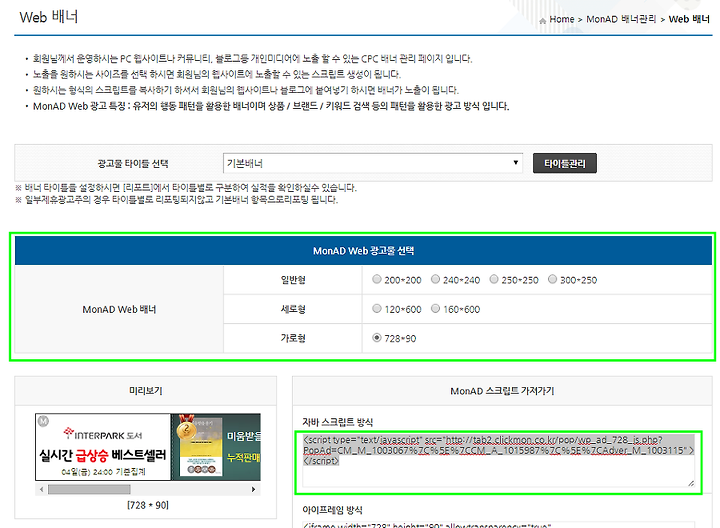Click the preview horizontal scrollbar thumb
720x528 pixels.
89,489
